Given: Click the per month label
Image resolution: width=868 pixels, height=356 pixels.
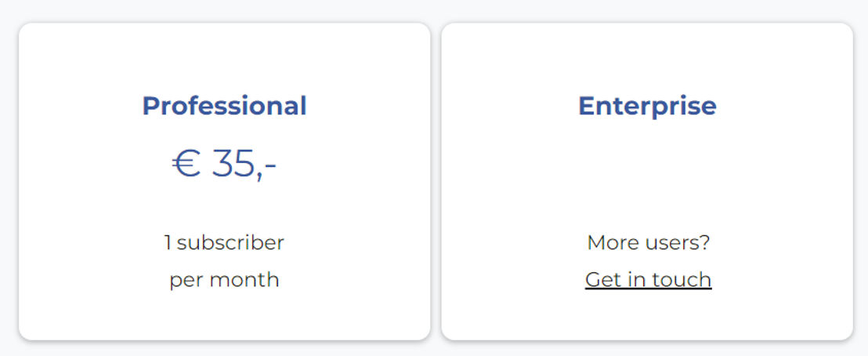Looking at the screenshot, I should [224, 280].
